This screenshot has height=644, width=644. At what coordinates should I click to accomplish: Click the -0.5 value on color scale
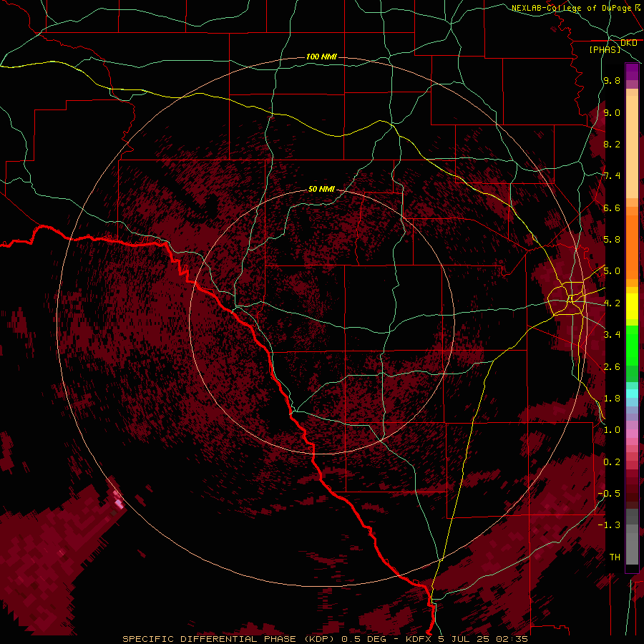pos(609,494)
